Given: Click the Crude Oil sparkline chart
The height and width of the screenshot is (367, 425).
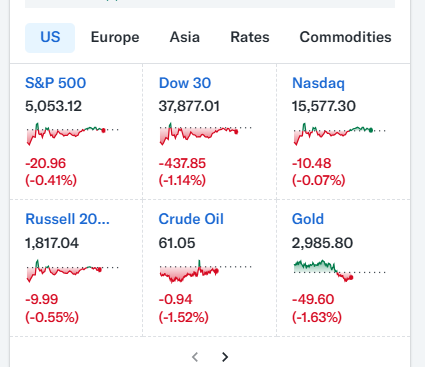Looking at the screenshot, I should pyautogui.click(x=206, y=271).
